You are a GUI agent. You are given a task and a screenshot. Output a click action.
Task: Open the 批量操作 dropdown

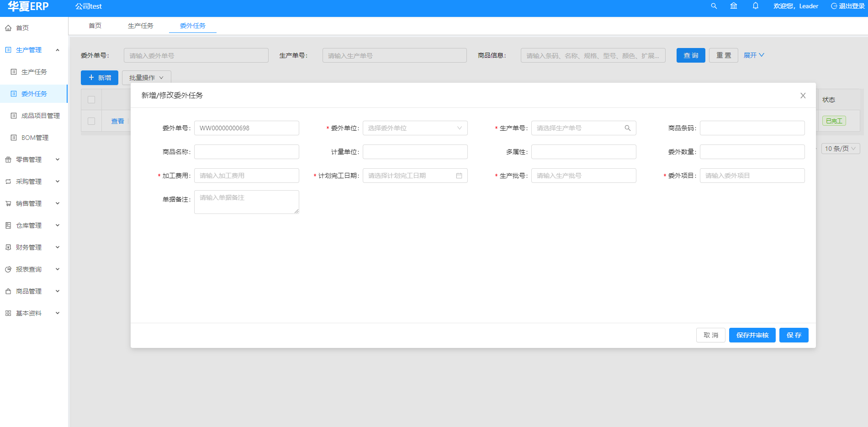147,78
